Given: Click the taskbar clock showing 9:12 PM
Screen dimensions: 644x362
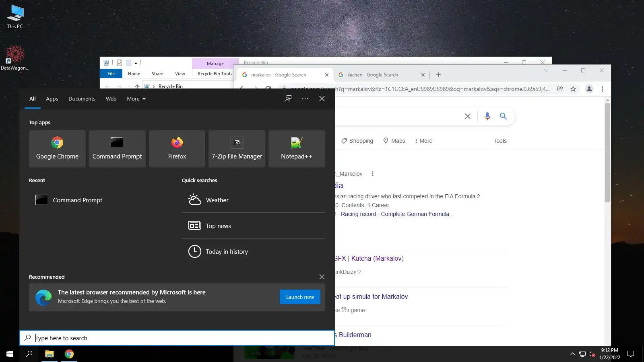Looking at the screenshot, I should [x=609, y=354].
